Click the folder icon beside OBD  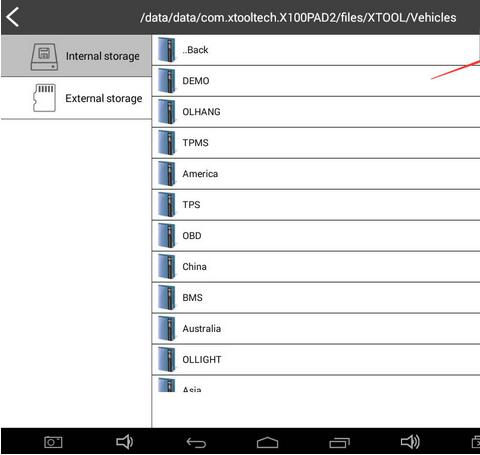(x=166, y=236)
